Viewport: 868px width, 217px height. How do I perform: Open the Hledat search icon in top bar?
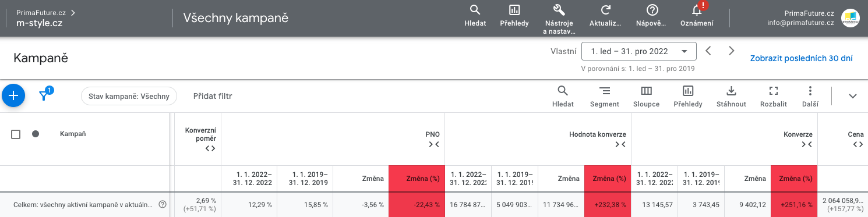click(475, 10)
